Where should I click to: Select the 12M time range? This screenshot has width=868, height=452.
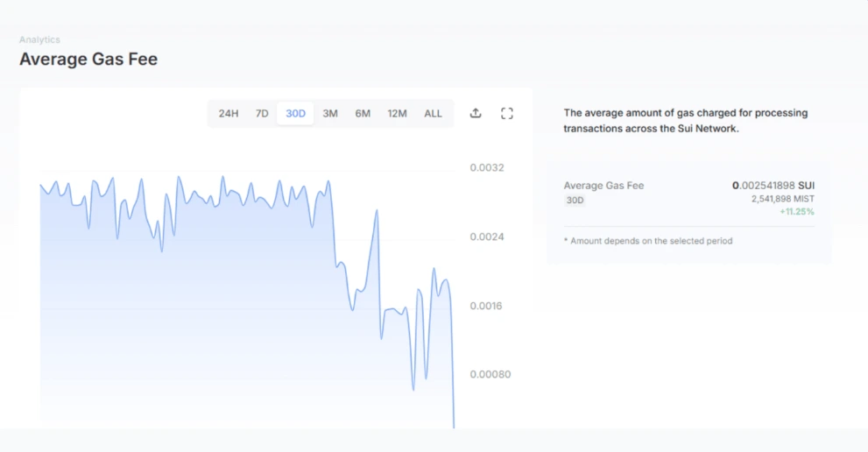pos(397,114)
